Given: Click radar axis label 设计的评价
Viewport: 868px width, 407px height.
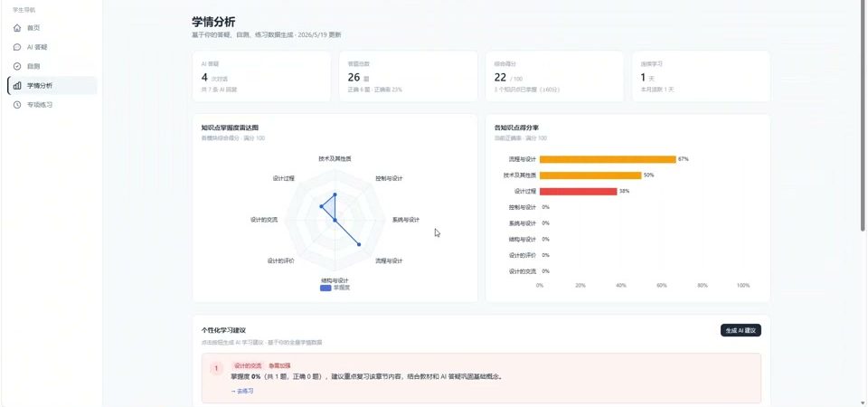Looking at the screenshot, I should tap(280, 260).
